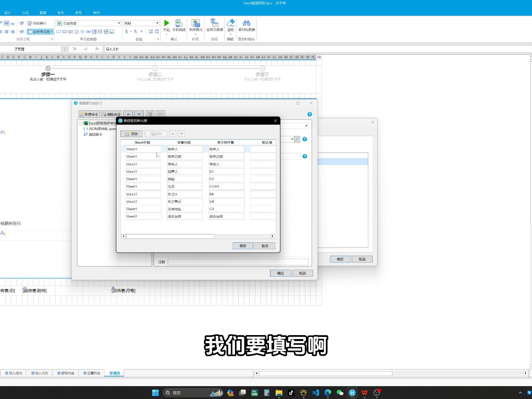532x399 pixels.
Task: Click 新建命令 in the command editor dialog
Action: [x=89, y=114]
